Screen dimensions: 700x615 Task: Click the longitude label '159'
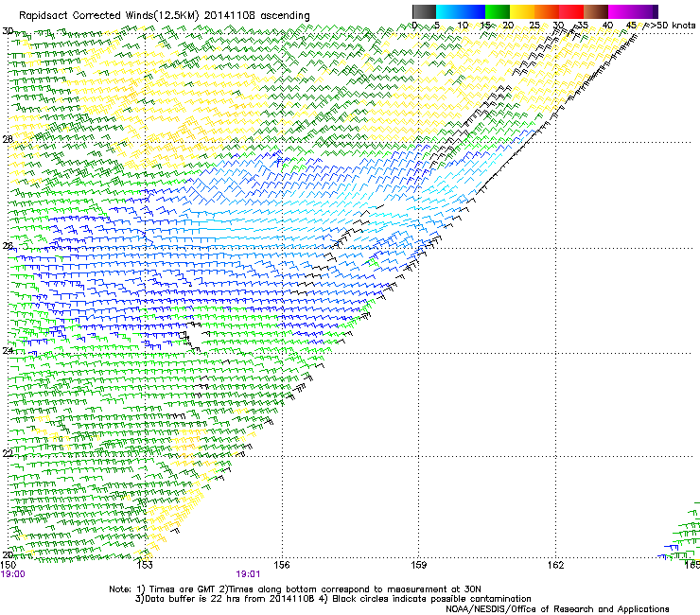coord(418,565)
